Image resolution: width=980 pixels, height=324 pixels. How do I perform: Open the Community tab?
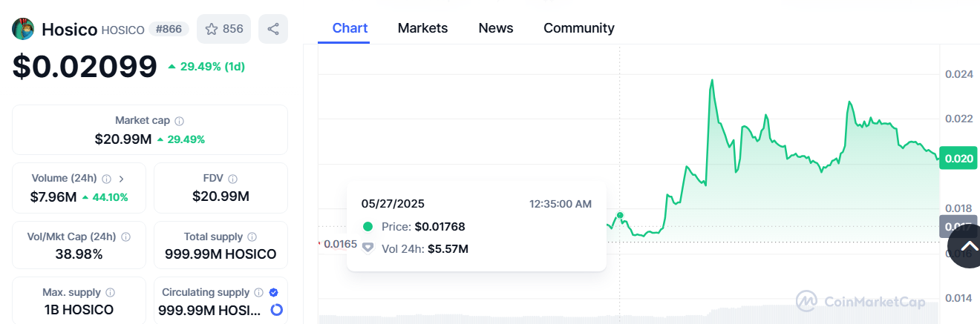point(579,28)
